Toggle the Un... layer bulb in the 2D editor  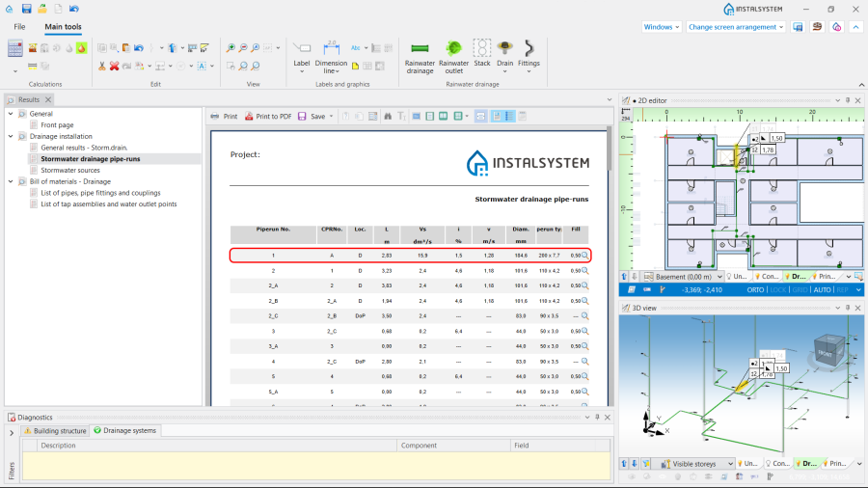pos(729,277)
